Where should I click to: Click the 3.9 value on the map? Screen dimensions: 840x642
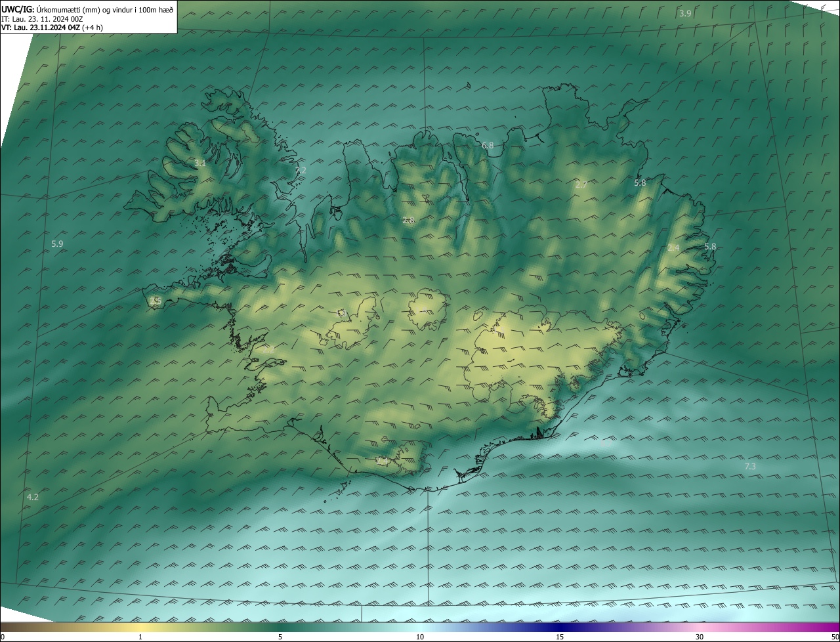[x=685, y=13]
